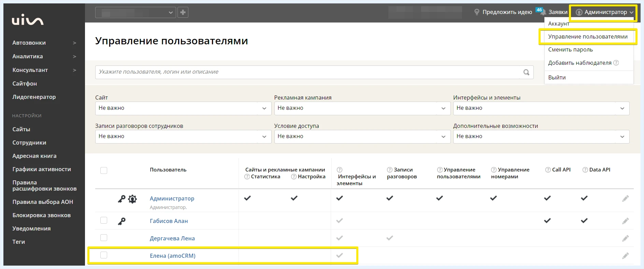644x269 pixels.
Task: Toggle Записи разговоров checkmark for Дергачева Лена
Action: pyautogui.click(x=390, y=238)
